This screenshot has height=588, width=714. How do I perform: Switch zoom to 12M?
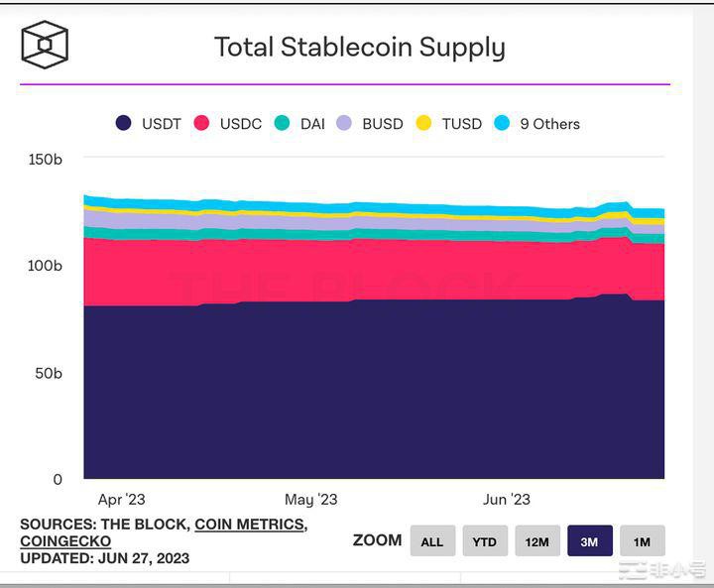[x=537, y=541]
